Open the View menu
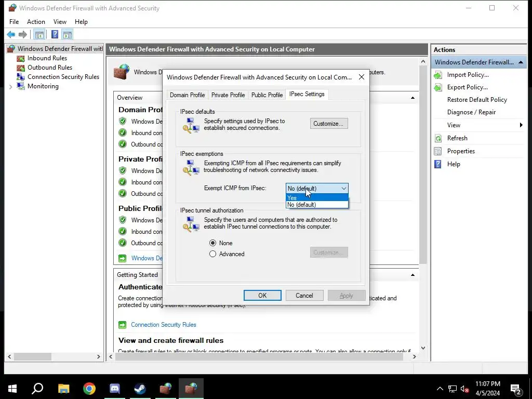This screenshot has width=532, height=399. tap(60, 22)
